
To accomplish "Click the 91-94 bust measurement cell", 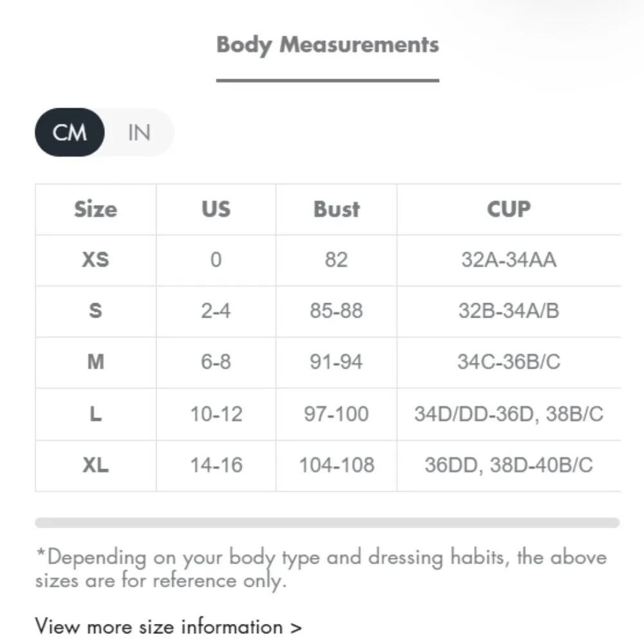I will tap(336, 362).
